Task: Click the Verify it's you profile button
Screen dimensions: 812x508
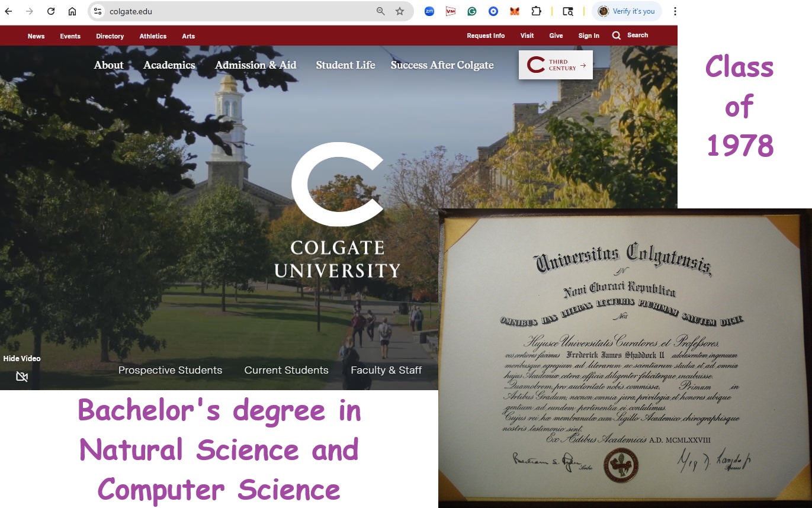Action: click(627, 11)
